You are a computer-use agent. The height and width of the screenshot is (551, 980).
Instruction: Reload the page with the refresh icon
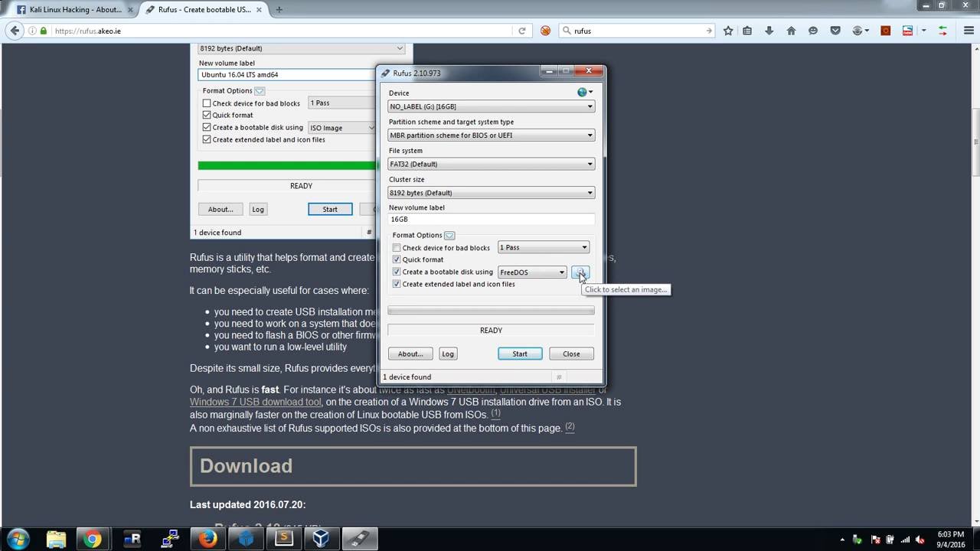pyautogui.click(x=522, y=31)
